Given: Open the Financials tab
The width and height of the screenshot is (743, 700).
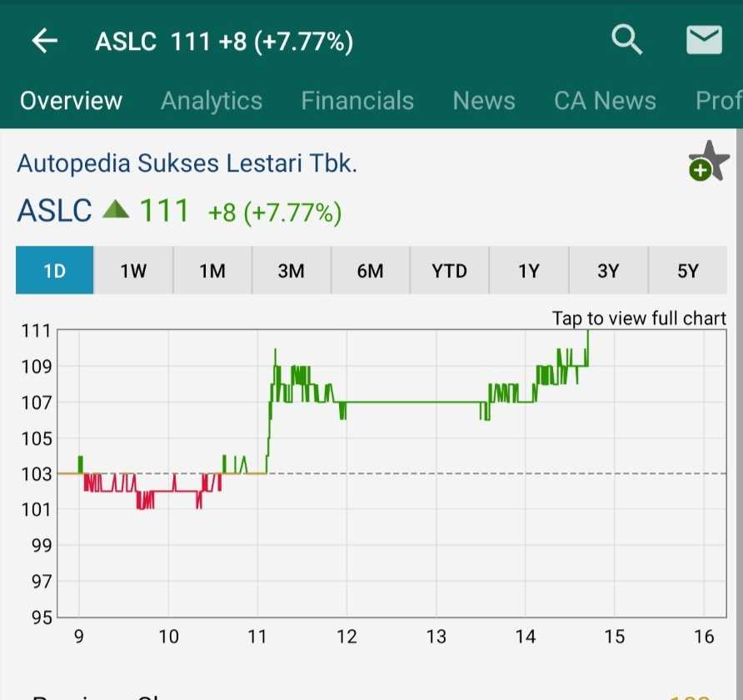Looking at the screenshot, I should (357, 101).
